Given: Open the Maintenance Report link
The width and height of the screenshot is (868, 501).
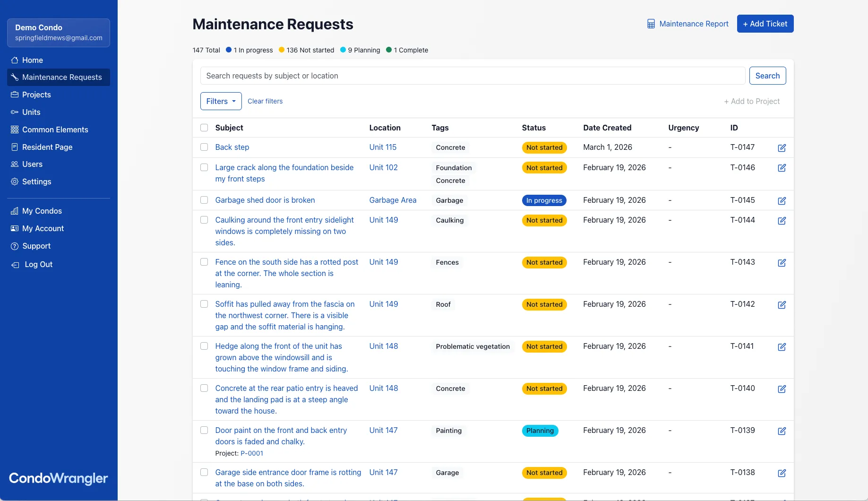Looking at the screenshot, I should pyautogui.click(x=688, y=24).
